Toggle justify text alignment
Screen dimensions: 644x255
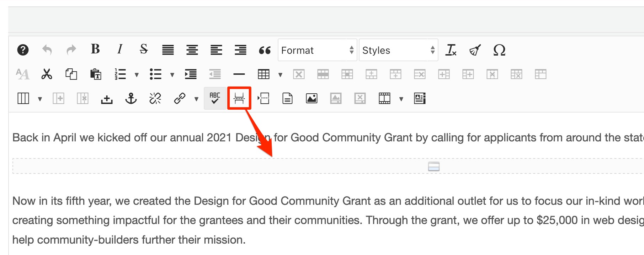168,50
